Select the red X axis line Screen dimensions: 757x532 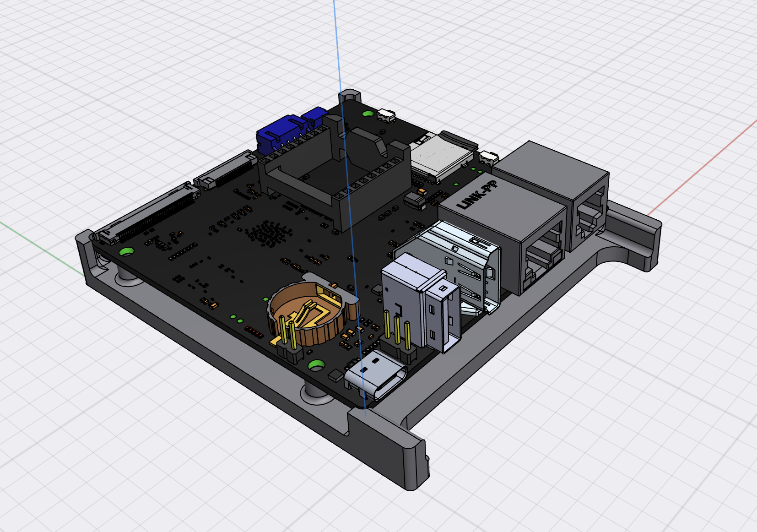pos(701,167)
